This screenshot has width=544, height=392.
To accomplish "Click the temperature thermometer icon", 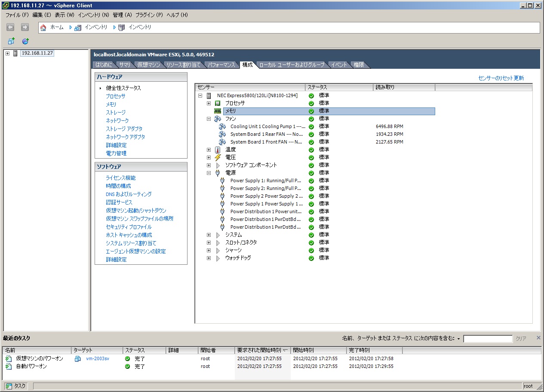I will coord(218,150).
